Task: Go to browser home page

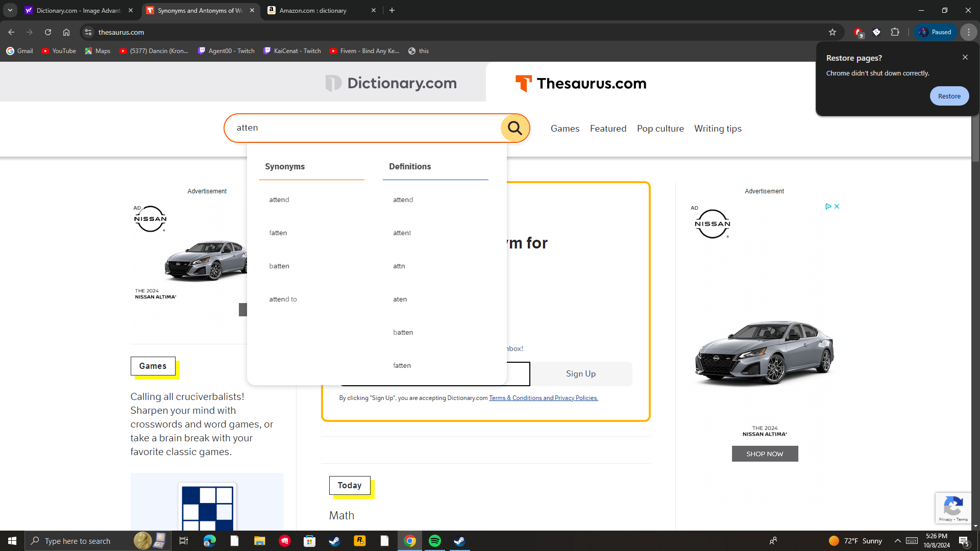Action: 66,32
